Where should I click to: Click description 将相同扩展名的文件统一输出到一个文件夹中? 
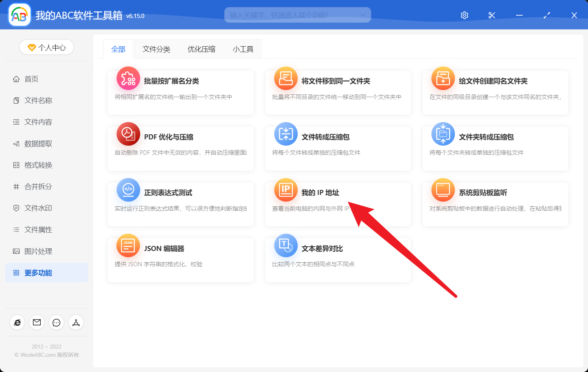173,97
